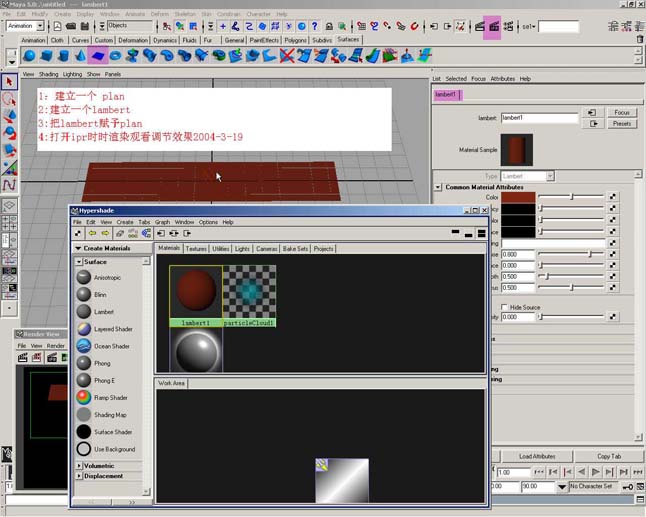646x517 pixels.
Task: Open the Objects selection mask dropdown
Action: pos(102,26)
